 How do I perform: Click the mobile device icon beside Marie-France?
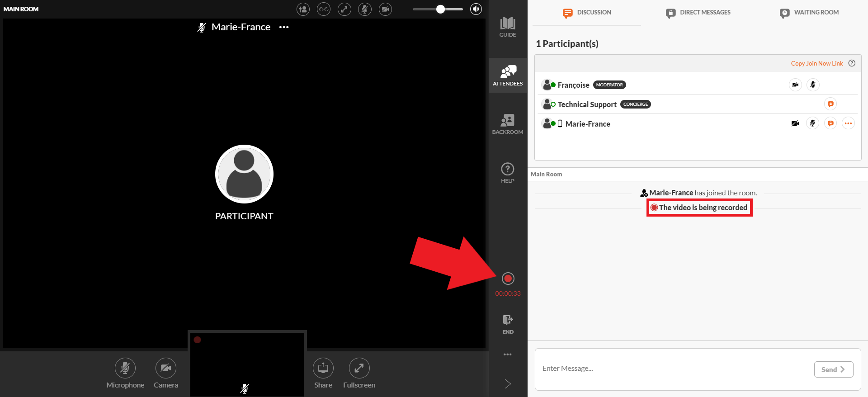560,123
